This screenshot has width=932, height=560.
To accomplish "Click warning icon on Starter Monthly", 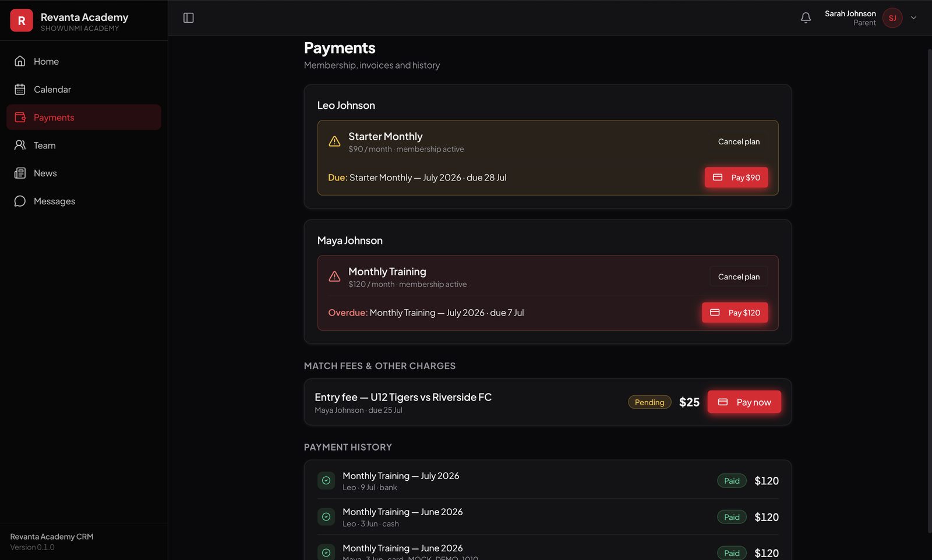I will [x=334, y=141].
